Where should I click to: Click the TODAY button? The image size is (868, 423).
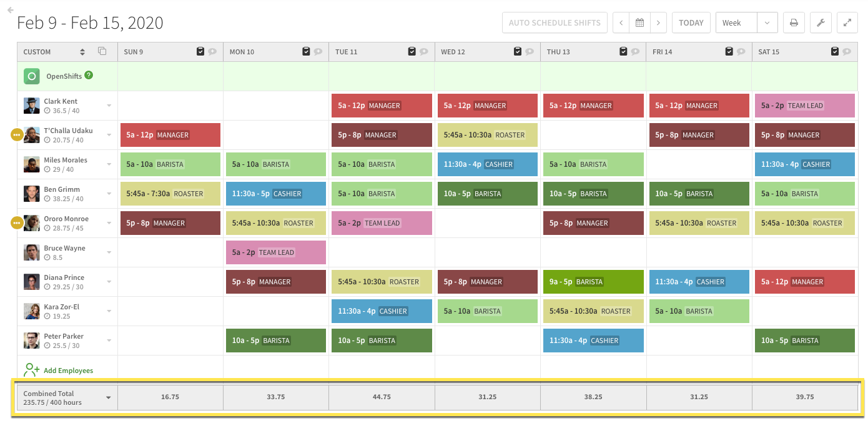point(691,22)
